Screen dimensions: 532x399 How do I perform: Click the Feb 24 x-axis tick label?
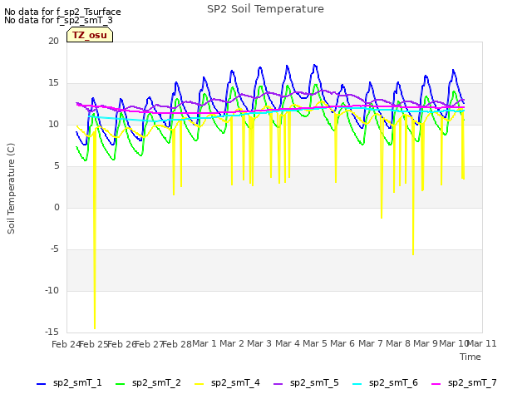click(66, 344)
